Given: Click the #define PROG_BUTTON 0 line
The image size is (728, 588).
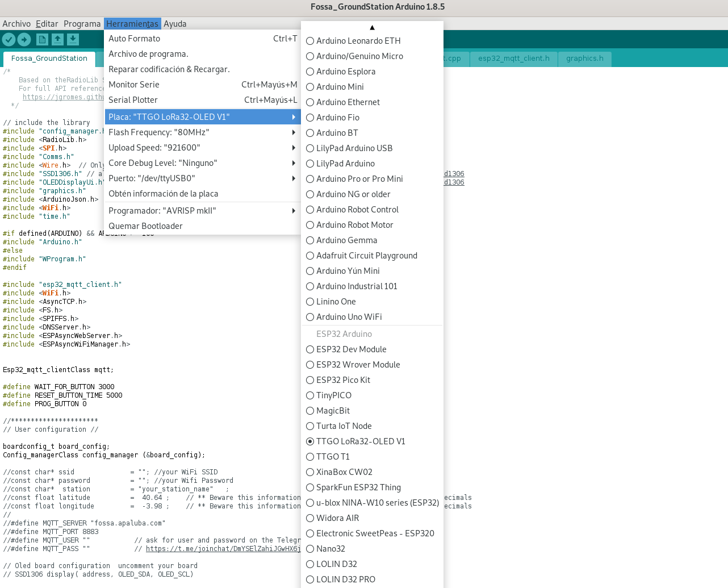Looking at the screenshot, I should [45, 404].
